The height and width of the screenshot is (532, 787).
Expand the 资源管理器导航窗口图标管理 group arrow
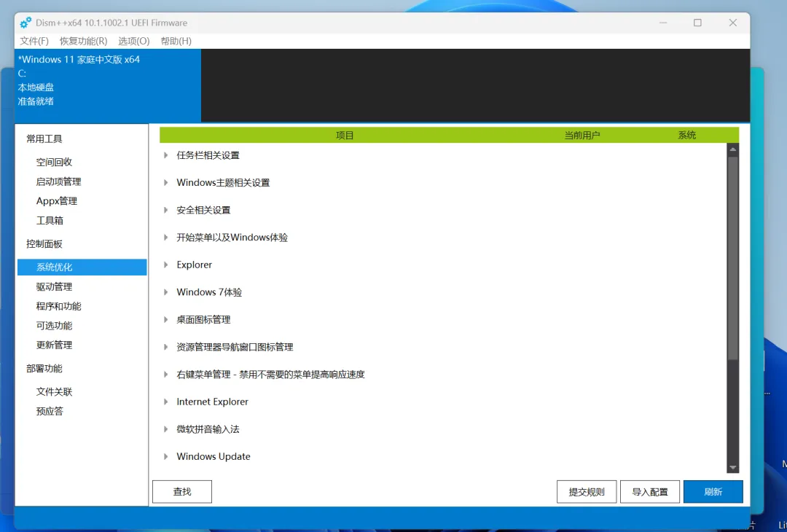pos(165,347)
